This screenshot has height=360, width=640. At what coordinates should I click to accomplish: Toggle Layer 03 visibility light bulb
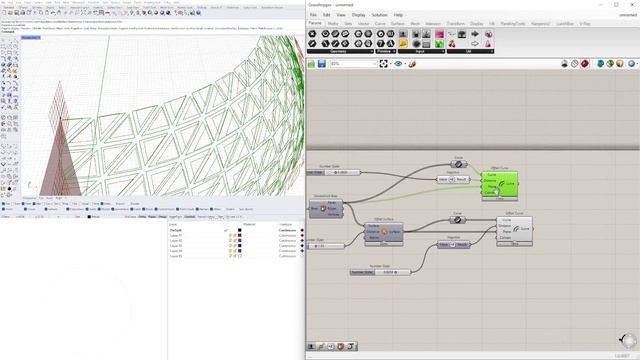(x=230, y=246)
